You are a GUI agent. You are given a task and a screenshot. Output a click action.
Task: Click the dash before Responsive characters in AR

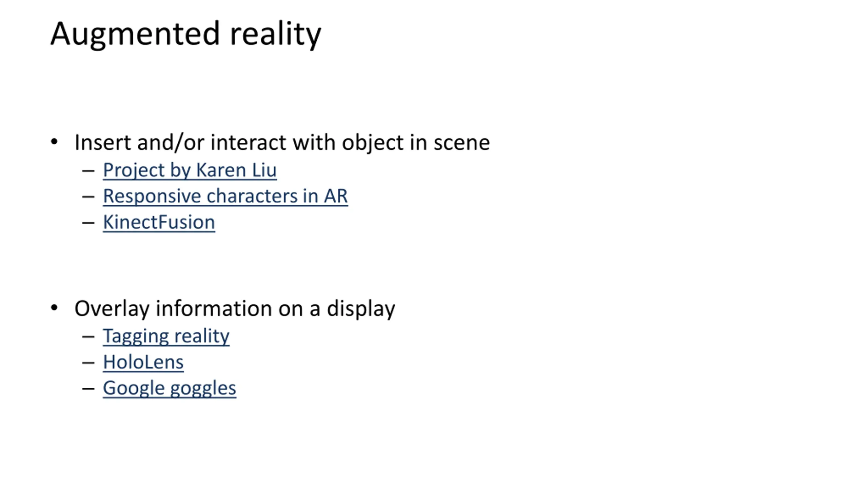point(88,197)
